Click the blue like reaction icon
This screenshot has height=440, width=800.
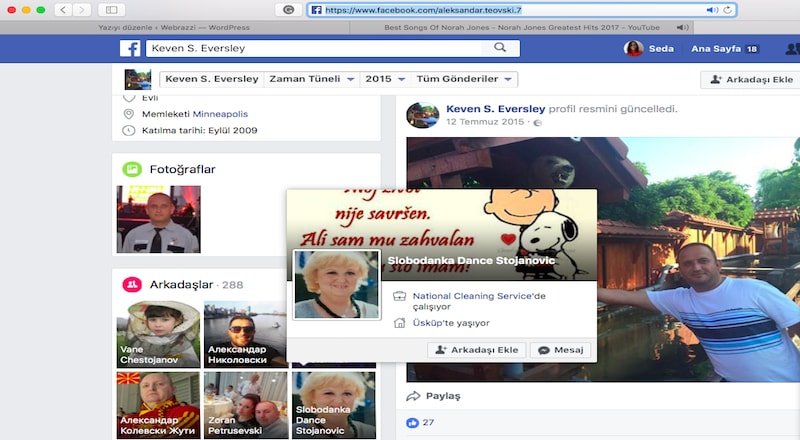tap(411, 423)
